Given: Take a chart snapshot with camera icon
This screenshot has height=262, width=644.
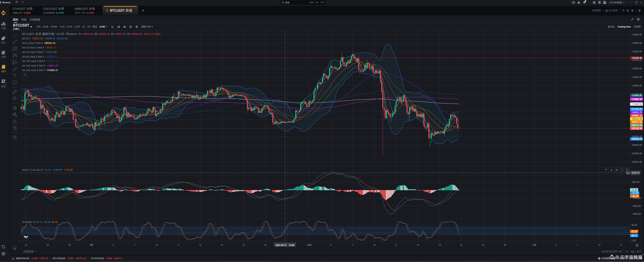Looking at the screenshot, I should click(x=124, y=27).
